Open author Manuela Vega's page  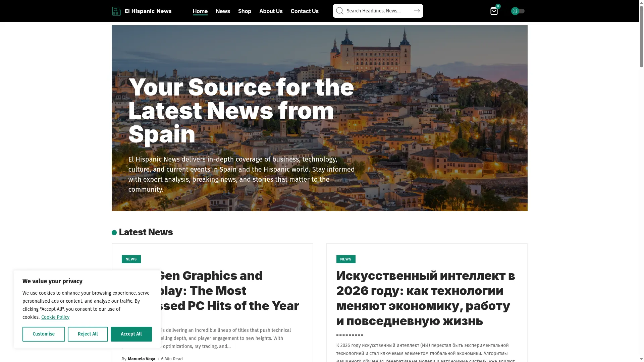142,359
